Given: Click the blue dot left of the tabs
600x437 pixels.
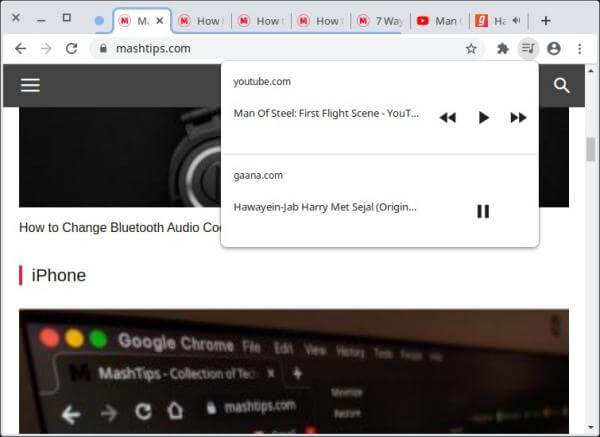Looking at the screenshot, I should coord(99,21).
